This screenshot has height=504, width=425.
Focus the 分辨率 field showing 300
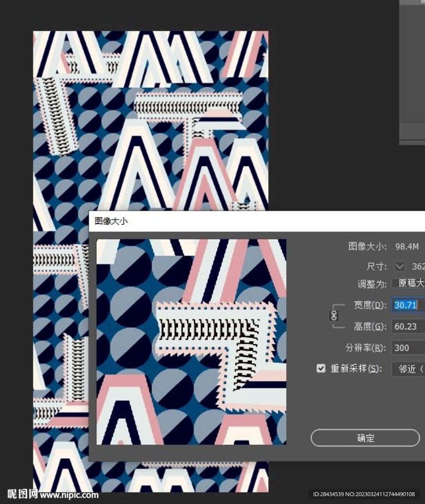[408, 347]
